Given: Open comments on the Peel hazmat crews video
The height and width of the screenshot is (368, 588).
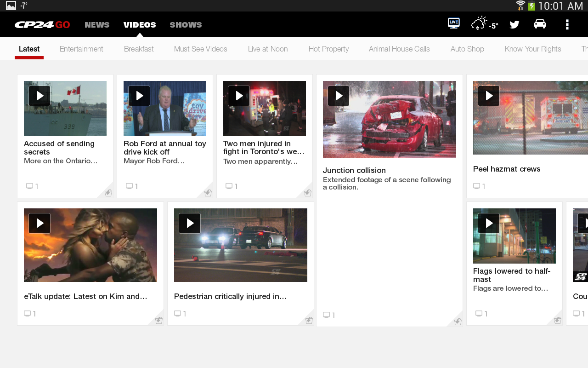Looking at the screenshot, I should point(478,186).
